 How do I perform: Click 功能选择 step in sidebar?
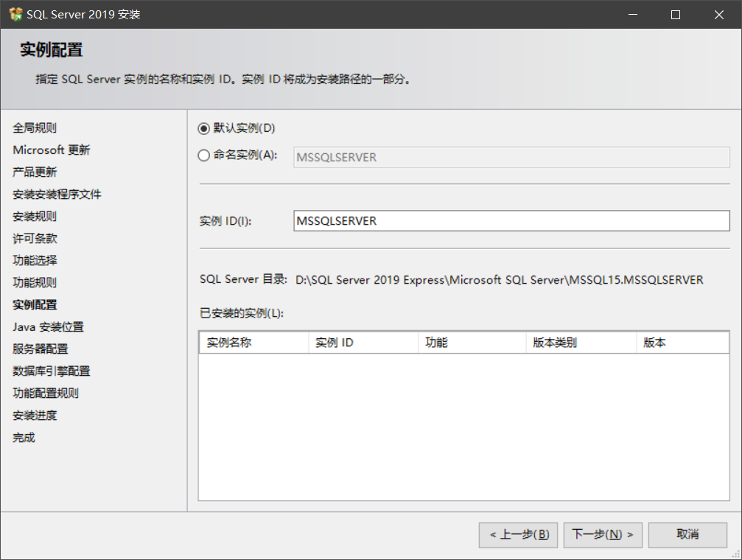click(35, 260)
